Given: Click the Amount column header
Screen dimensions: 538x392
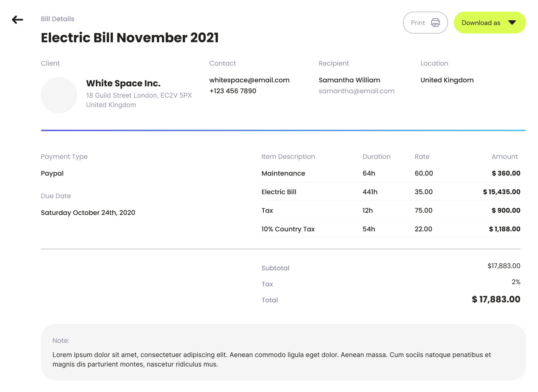Looking at the screenshot, I should pos(504,157).
